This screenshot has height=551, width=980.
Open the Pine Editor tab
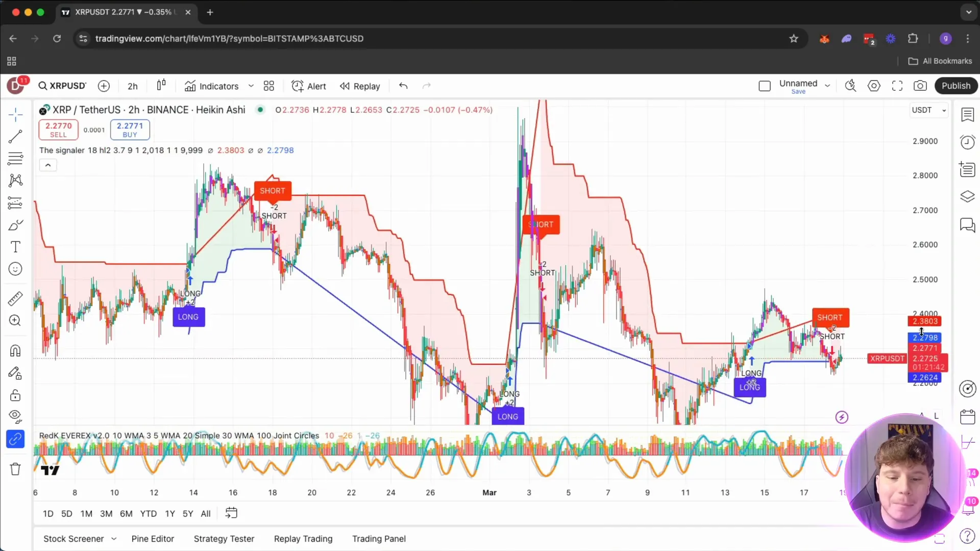tap(153, 539)
